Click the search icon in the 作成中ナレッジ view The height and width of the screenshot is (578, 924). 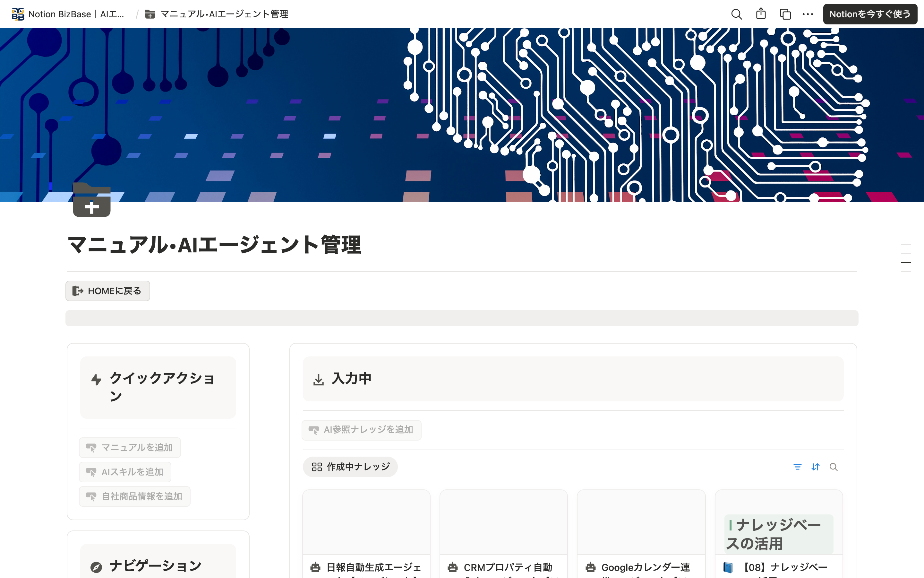(833, 467)
